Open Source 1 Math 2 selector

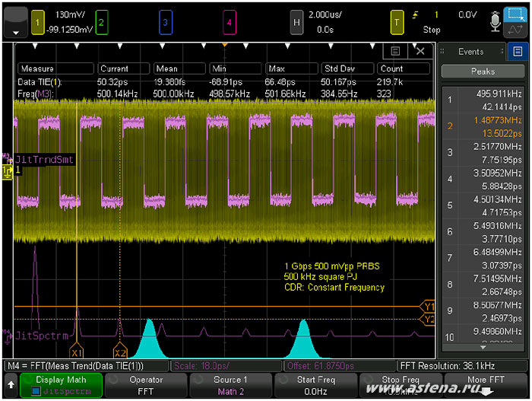tap(231, 385)
